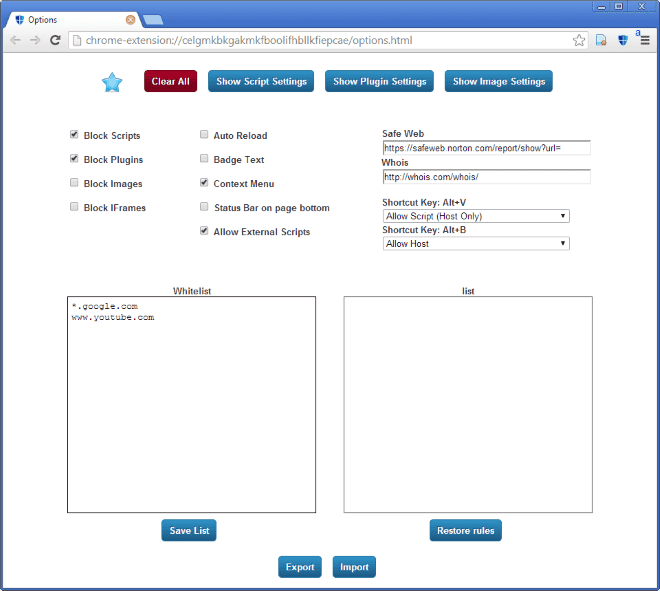This screenshot has height=591, width=660.
Task: Click the page extension icon beside bookmark star
Action: click(x=601, y=41)
